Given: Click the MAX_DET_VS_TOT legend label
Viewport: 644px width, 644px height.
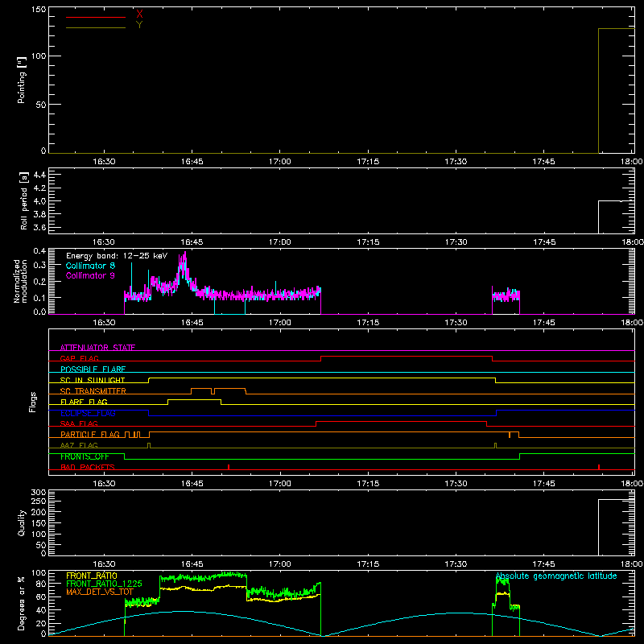Looking at the screenshot, I should 100,592.
